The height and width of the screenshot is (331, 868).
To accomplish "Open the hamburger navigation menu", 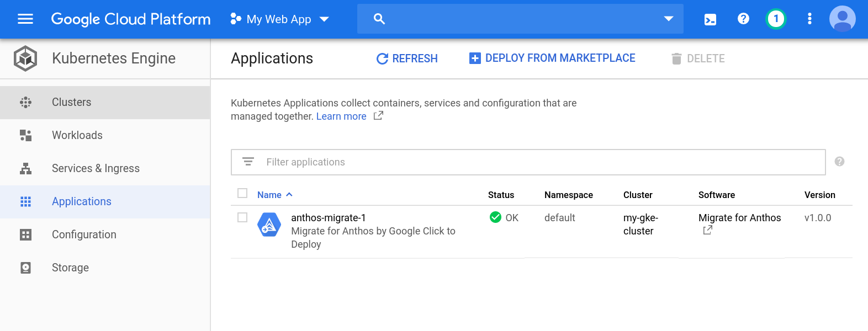I will pos(25,19).
